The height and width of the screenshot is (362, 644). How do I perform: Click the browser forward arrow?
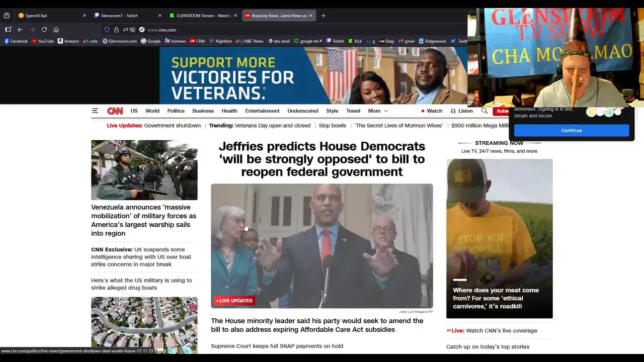click(x=32, y=30)
